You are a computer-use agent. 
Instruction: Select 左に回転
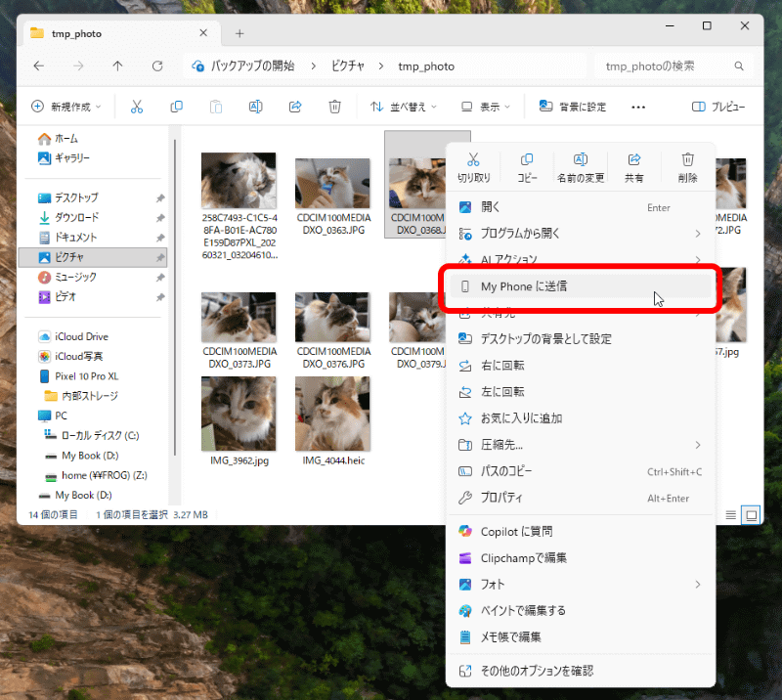click(581, 392)
